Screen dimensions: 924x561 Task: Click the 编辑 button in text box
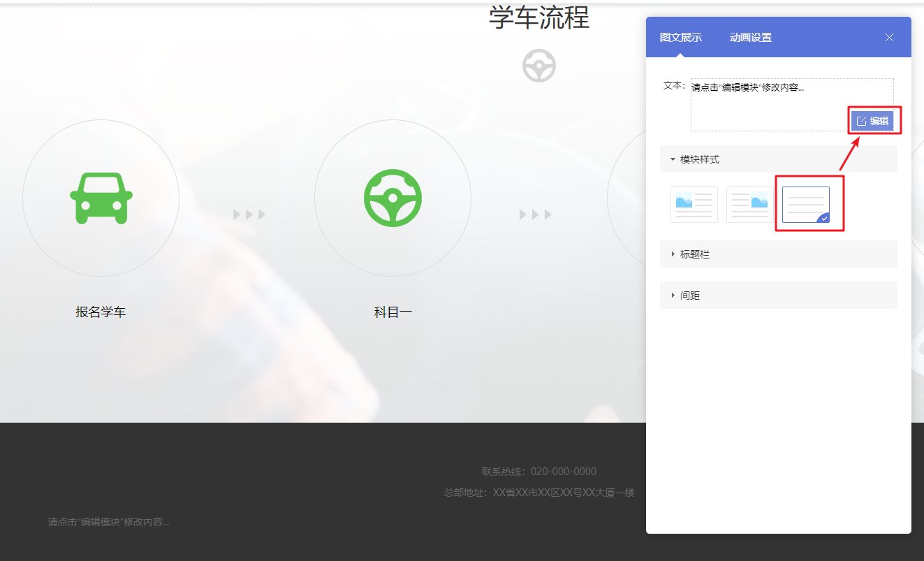point(872,121)
